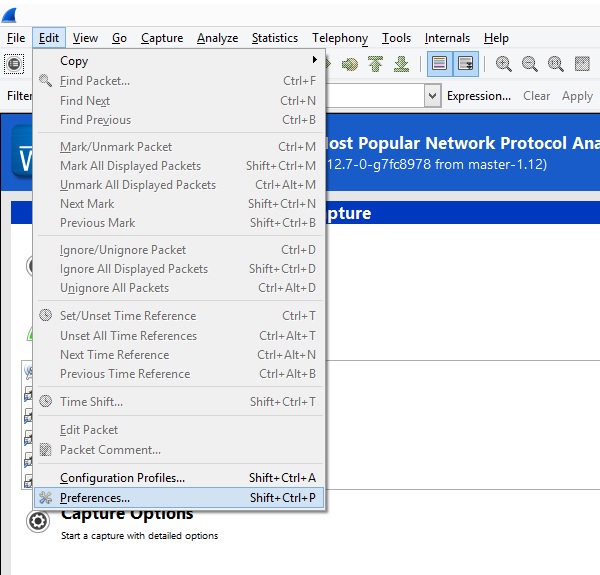Select Next Time Reference
The height and width of the screenshot is (575, 600).
click(179, 355)
